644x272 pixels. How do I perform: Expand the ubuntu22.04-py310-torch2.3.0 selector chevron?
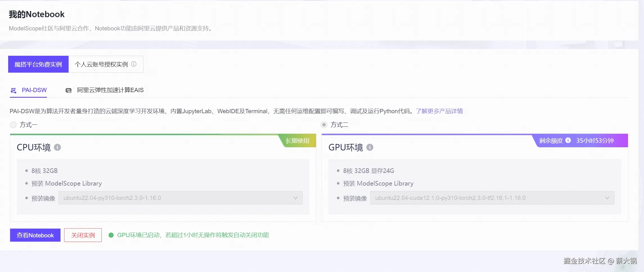click(295, 198)
